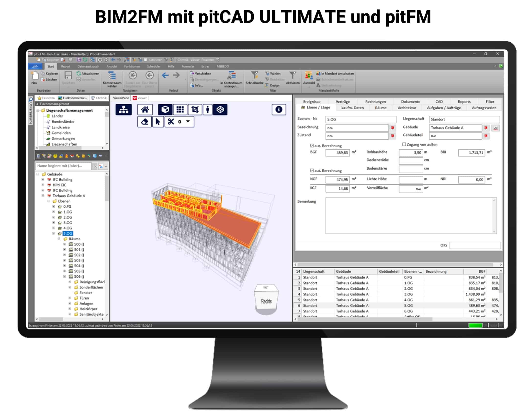
Task: Select Länder in Liegenschaftsmanagement tree
Action: tap(57, 116)
